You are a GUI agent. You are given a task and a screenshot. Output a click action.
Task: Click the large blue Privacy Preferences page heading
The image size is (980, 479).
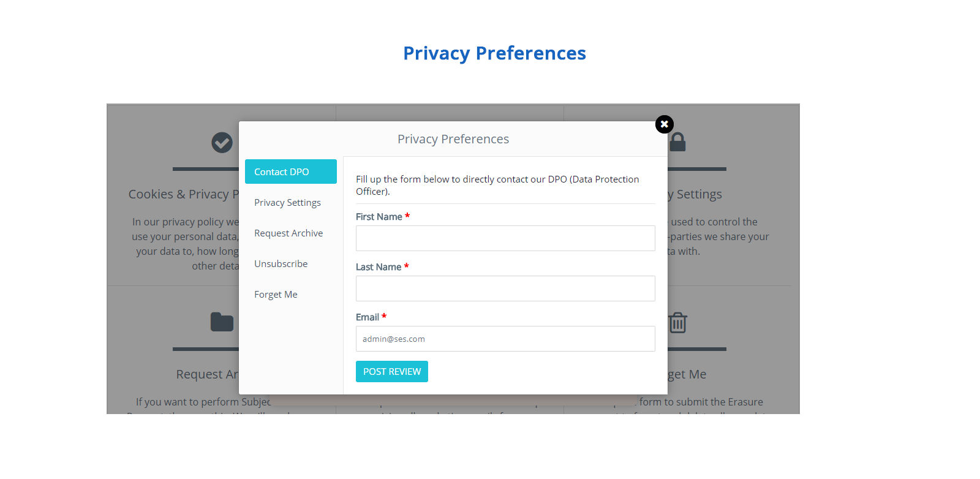coord(494,53)
